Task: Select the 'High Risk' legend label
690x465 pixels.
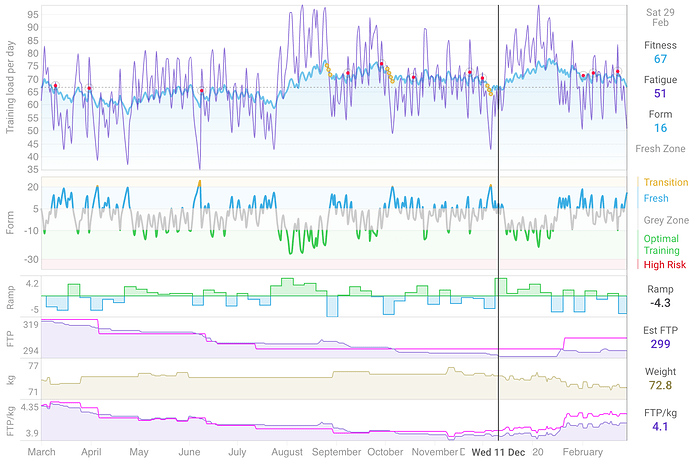Action: (x=664, y=265)
